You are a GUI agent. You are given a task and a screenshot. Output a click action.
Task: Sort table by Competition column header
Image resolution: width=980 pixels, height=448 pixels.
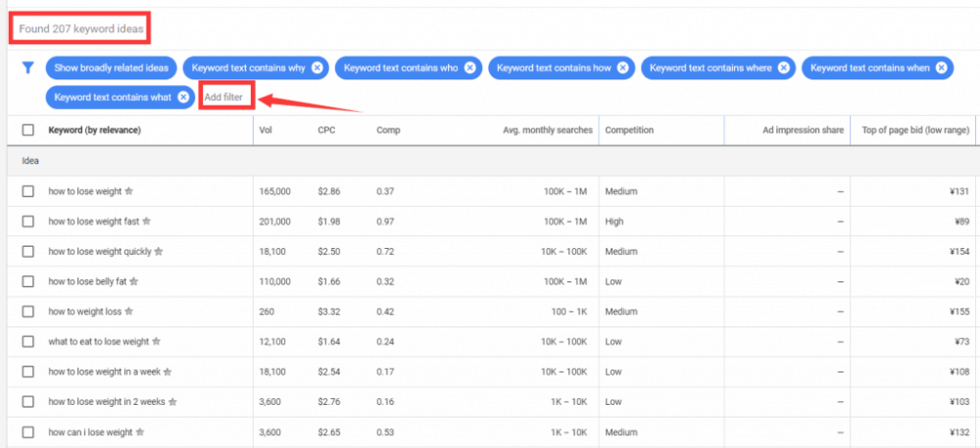point(629,130)
